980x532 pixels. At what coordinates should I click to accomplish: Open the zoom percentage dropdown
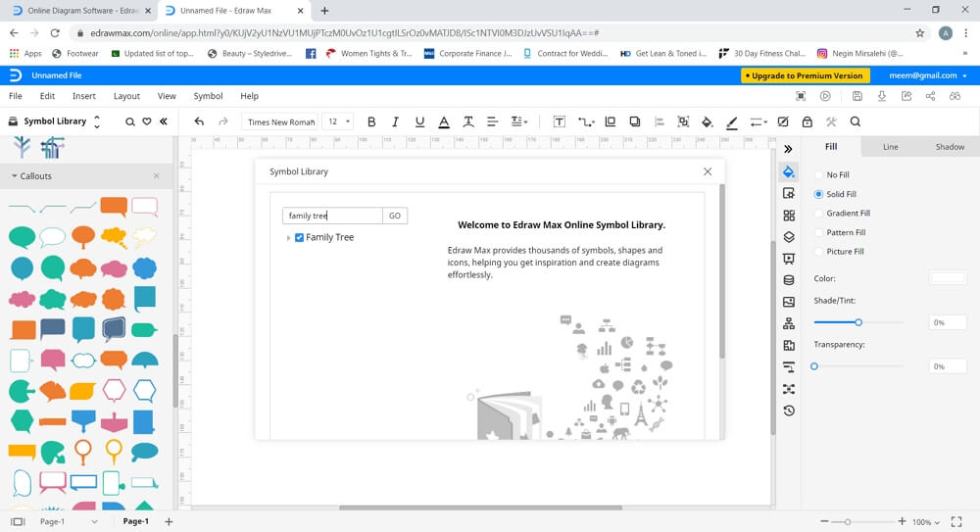click(926, 522)
